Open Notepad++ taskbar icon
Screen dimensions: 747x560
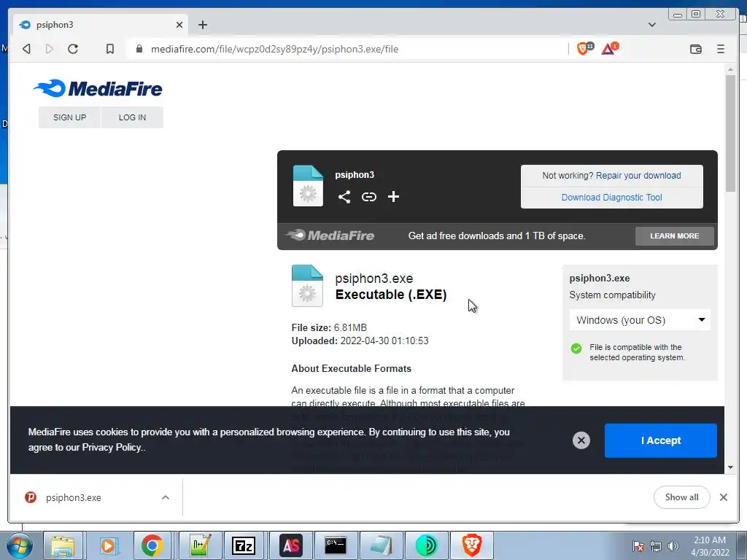pyautogui.click(x=200, y=545)
